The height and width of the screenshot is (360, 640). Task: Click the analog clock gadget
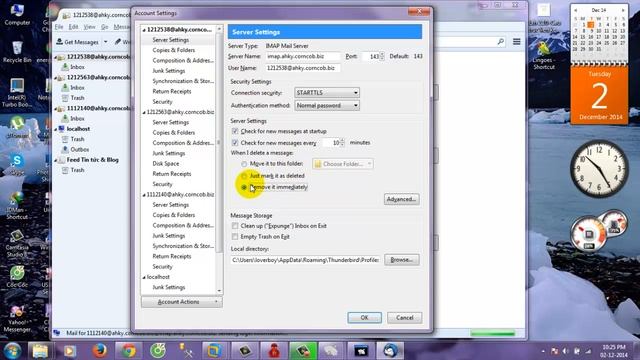tap(599, 169)
